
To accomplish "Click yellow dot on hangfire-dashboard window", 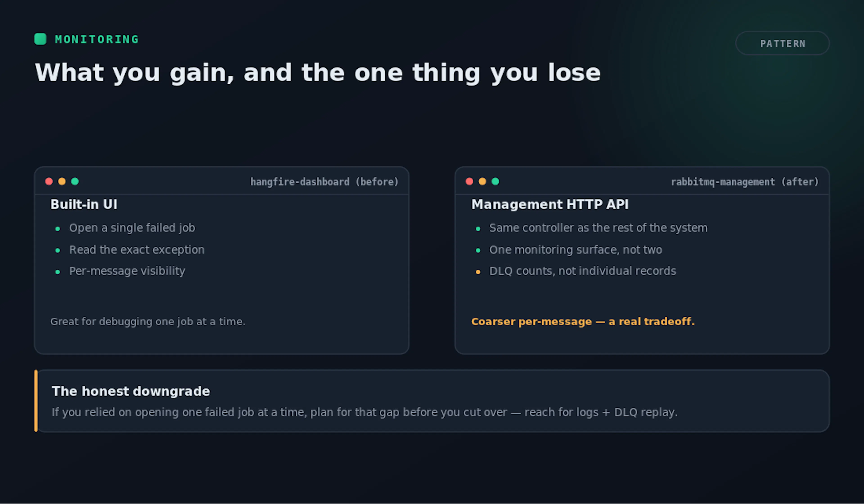I will (x=62, y=181).
